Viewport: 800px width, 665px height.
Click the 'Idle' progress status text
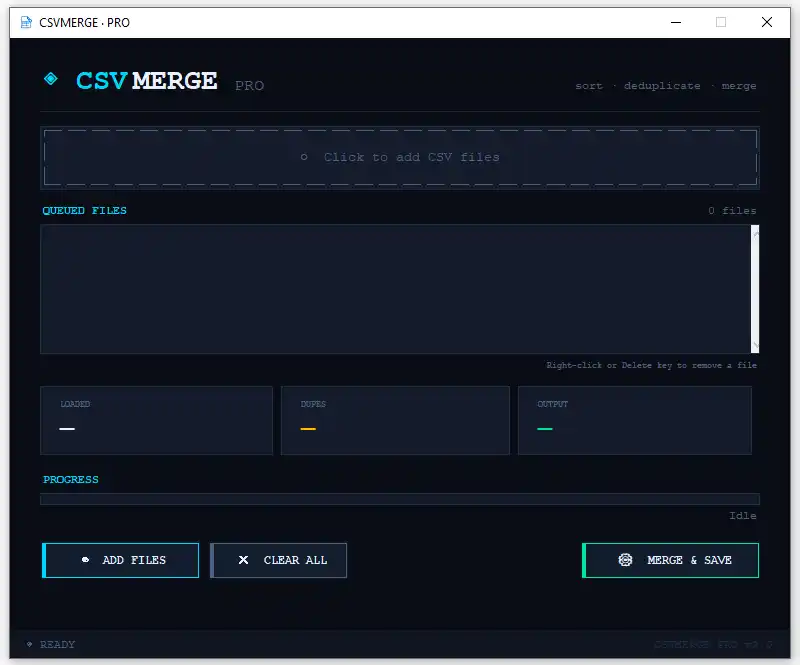click(743, 515)
